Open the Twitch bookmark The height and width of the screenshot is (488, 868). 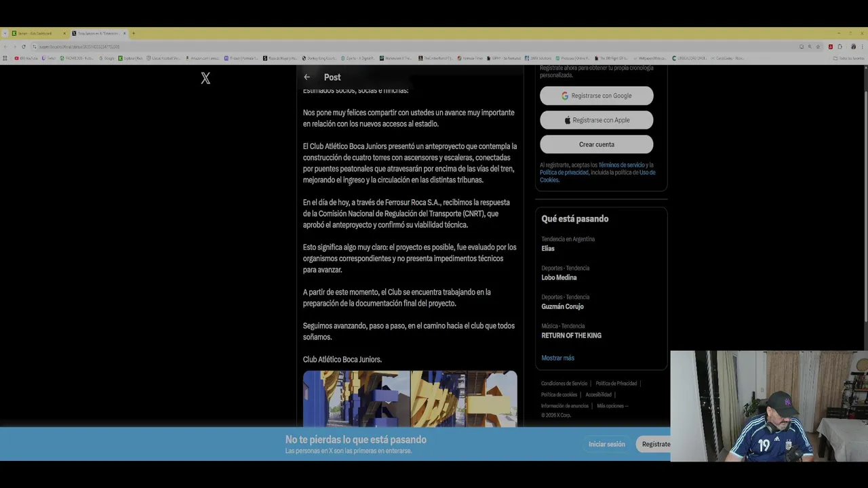(49, 58)
